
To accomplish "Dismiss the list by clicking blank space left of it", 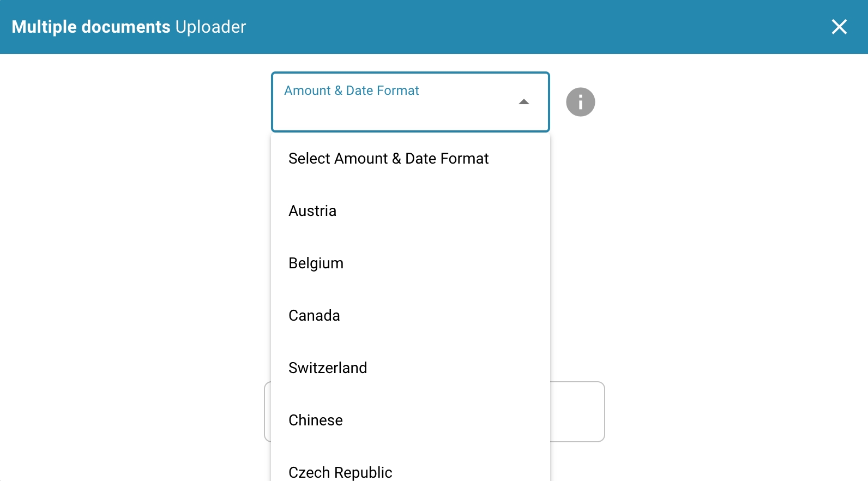I will [x=136, y=245].
